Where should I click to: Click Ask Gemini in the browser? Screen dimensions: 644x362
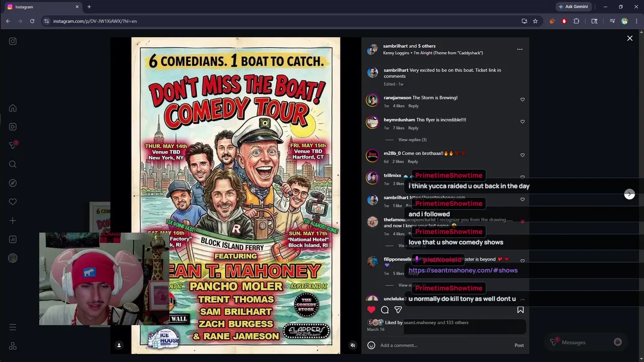click(x=573, y=7)
